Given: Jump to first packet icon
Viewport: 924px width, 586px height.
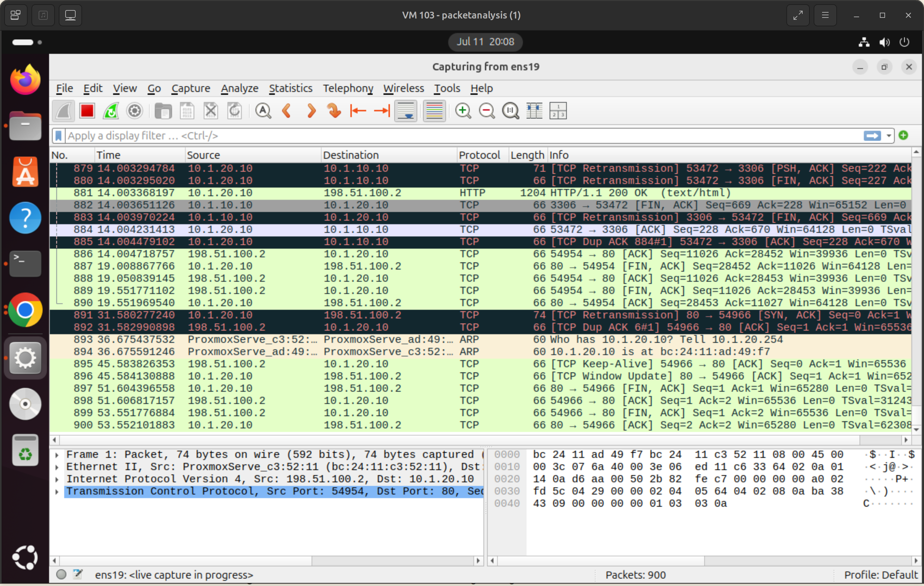Looking at the screenshot, I should click(x=358, y=111).
